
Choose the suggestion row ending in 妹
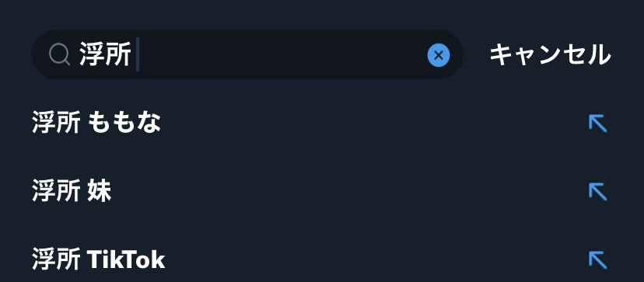coord(322,192)
